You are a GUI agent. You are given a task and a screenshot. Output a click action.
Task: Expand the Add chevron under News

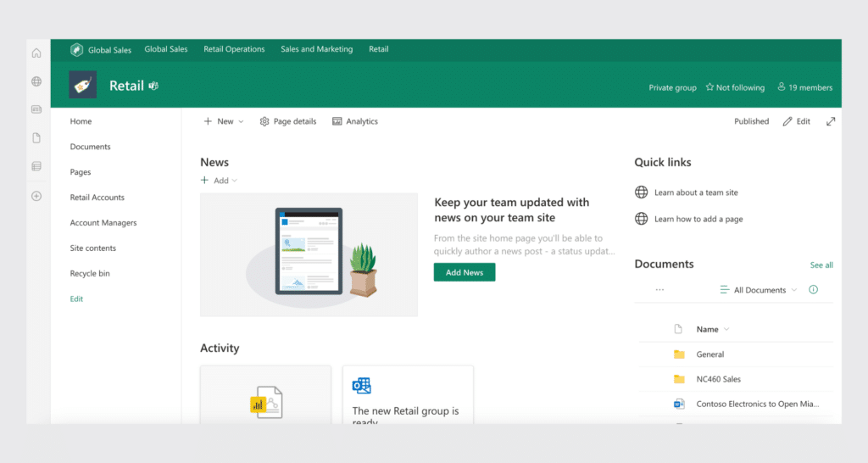click(235, 181)
